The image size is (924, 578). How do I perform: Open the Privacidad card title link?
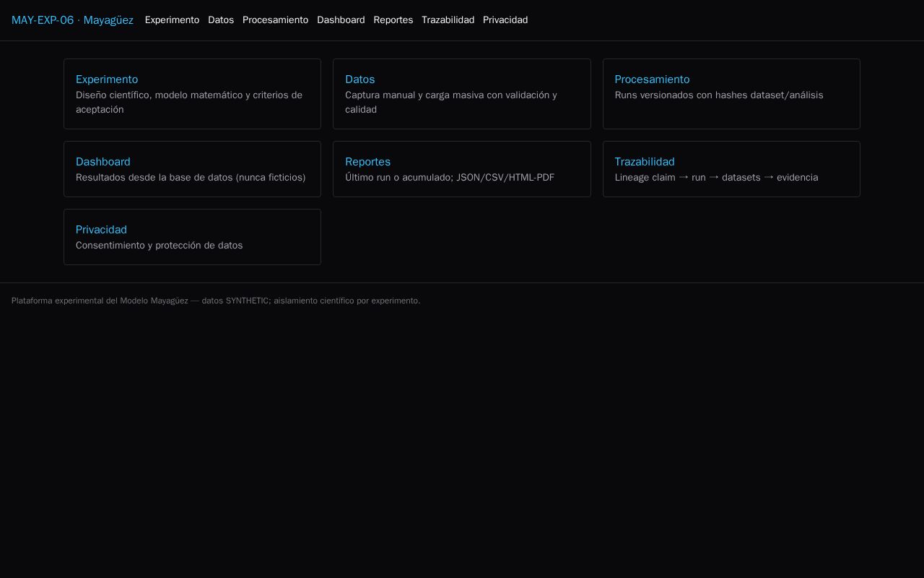(x=101, y=230)
